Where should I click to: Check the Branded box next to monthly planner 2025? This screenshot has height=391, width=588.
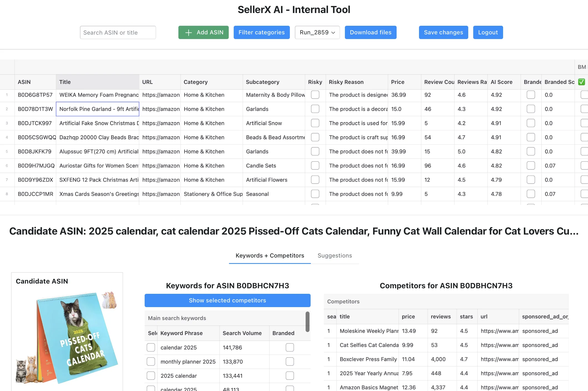[290, 361]
